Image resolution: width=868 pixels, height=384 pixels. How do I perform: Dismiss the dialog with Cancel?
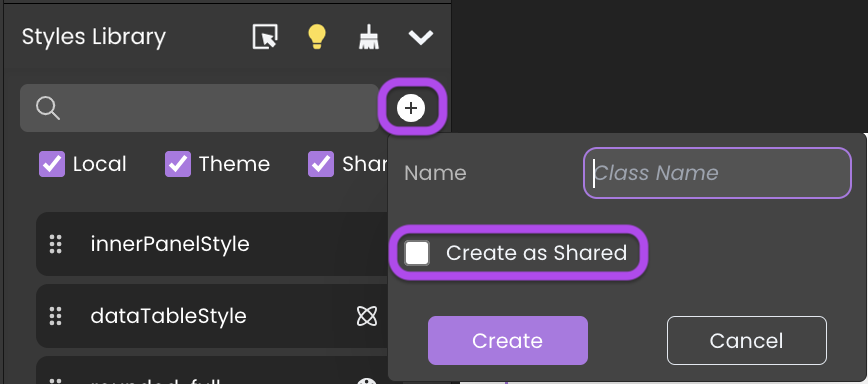(x=747, y=340)
